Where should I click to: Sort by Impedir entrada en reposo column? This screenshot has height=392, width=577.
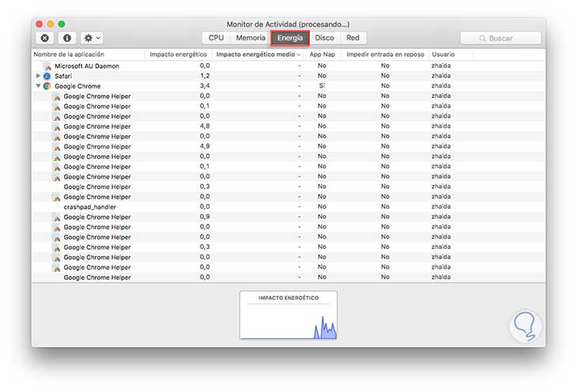385,55
